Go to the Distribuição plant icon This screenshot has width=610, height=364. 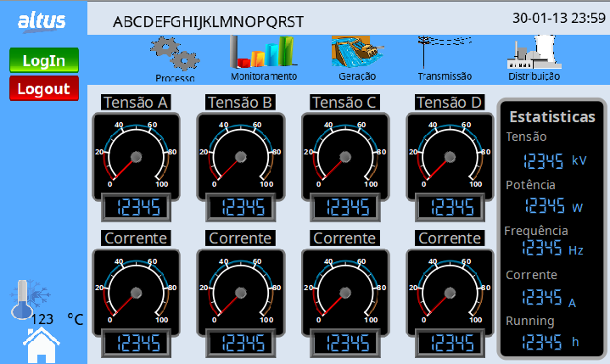[x=534, y=53]
